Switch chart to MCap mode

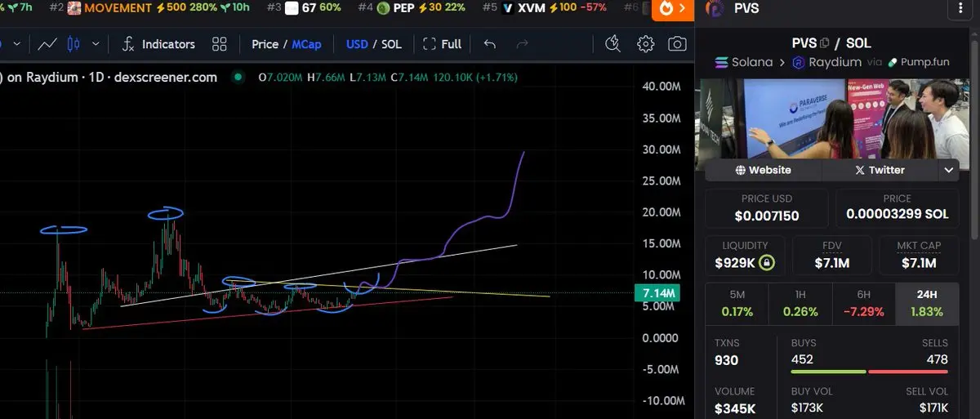point(307,44)
